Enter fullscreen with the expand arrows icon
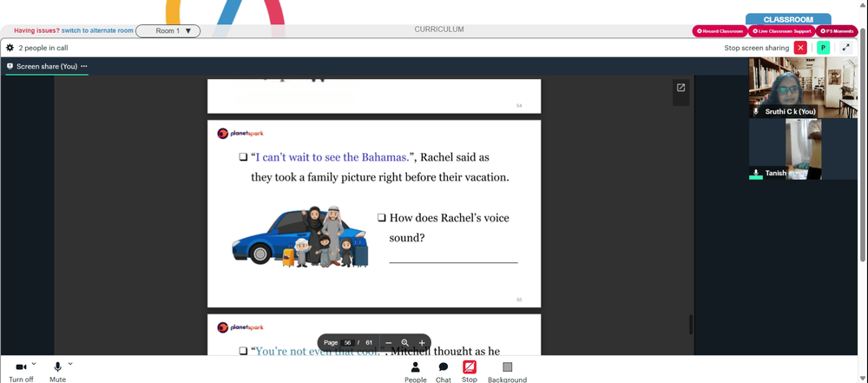Viewport: 868px width, 383px height. [845, 48]
